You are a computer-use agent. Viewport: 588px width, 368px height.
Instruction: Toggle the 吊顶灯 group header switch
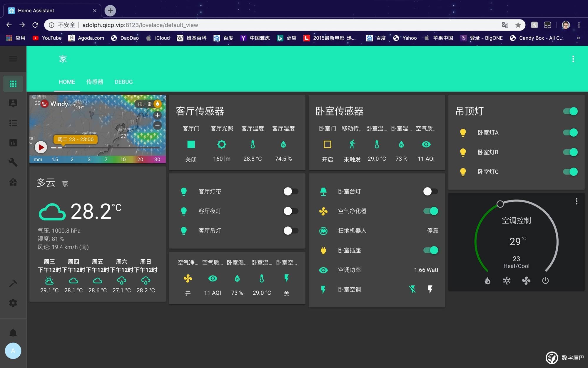click(x=570, y=111)
